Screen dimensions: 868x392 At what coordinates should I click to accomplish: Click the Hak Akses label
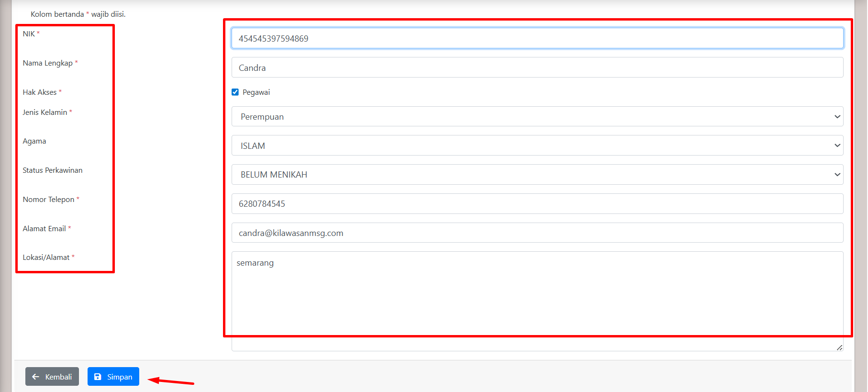point(40,92)
